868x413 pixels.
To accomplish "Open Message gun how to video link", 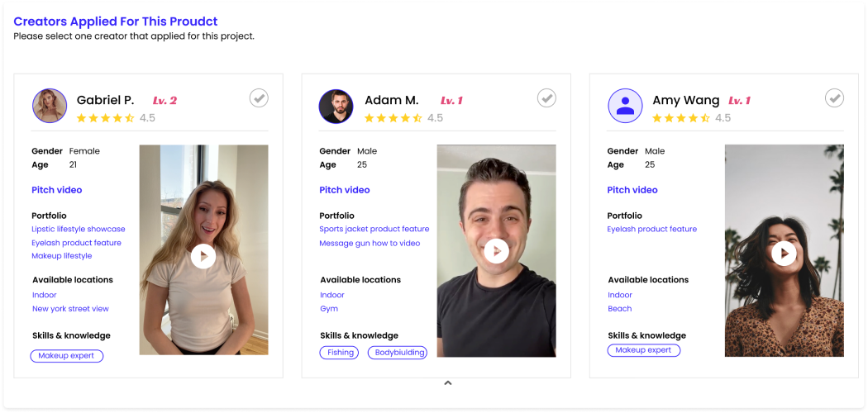I will [x=370, y=244].
